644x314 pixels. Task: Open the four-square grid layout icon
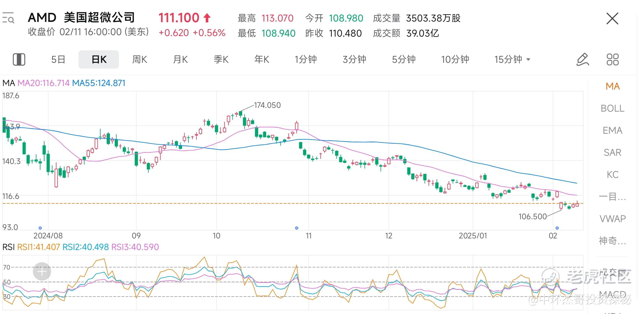click(612, 60)
